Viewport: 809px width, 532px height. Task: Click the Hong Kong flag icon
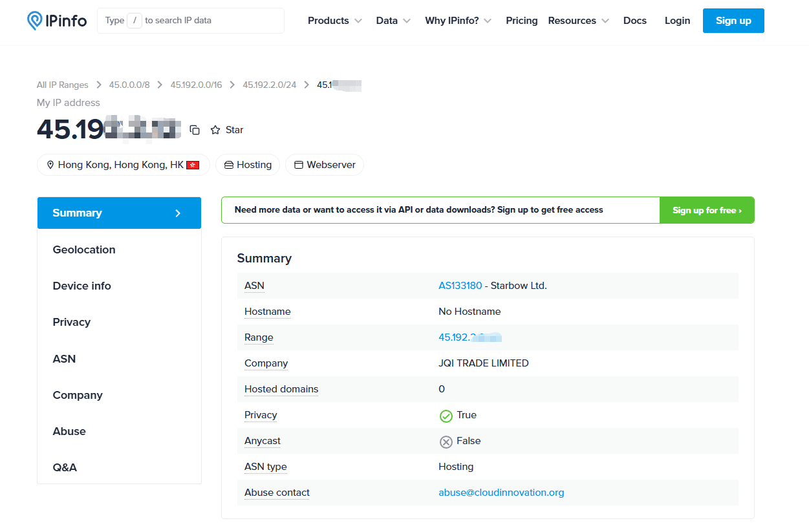193,165
